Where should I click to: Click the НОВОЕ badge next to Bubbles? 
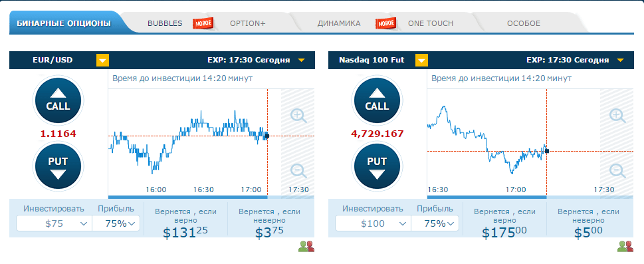pyautogui.click(x=203, y=23)
